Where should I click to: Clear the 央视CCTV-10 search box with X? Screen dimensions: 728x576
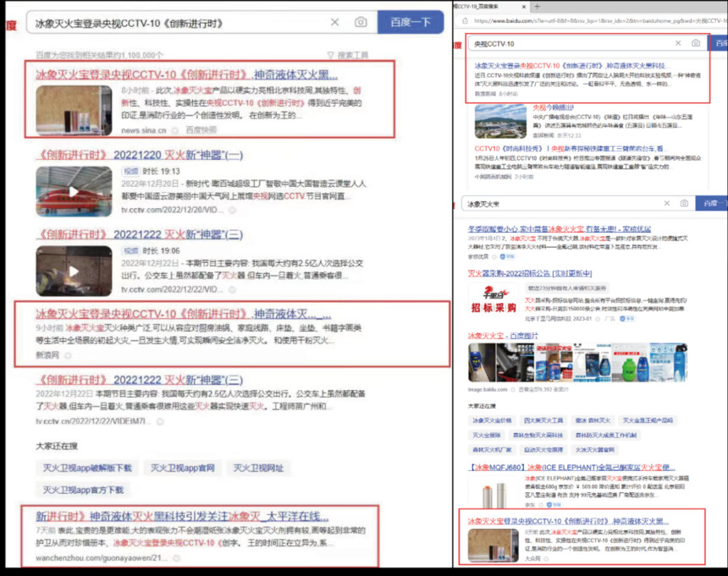click(x=678, y=43)
